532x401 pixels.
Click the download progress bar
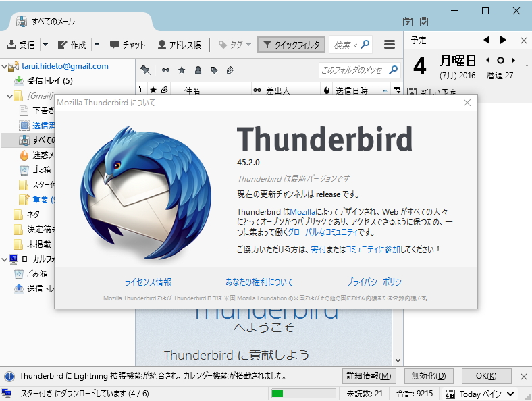click(303, 394)
